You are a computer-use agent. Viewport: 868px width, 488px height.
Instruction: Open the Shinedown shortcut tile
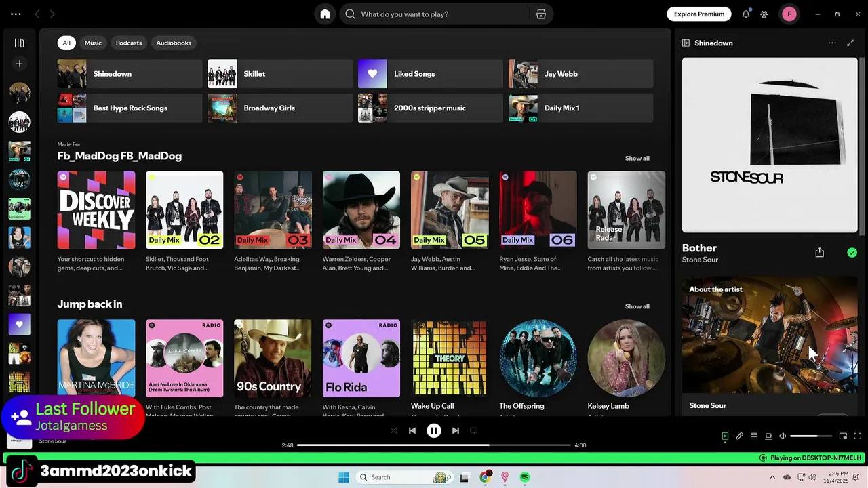pos(130,74)
